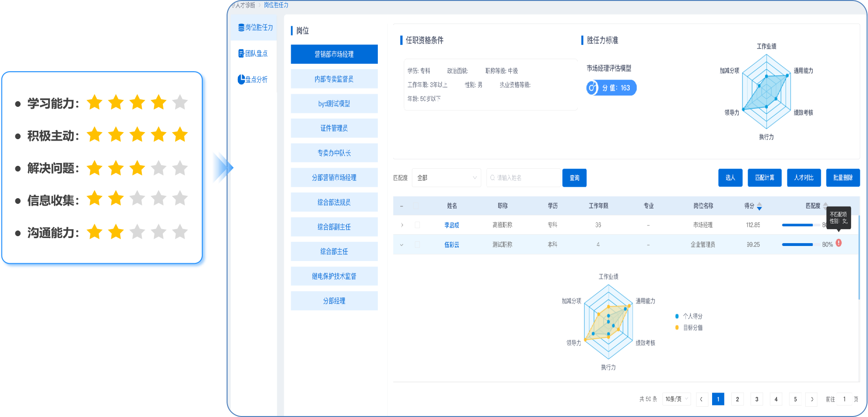
Task: Click the 盘点分析 pie chart icon
Action: coord(241,79)
